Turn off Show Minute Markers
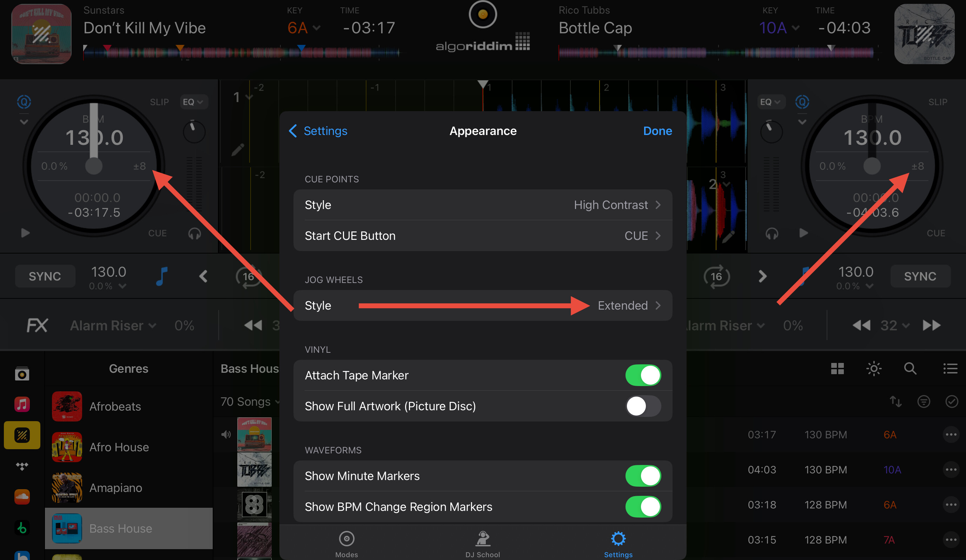 coord(643,476)
